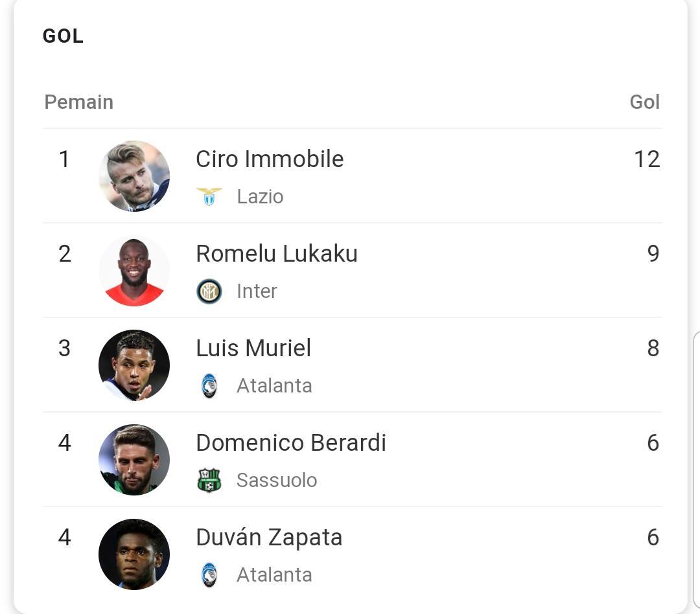Select the Ciro Immobile name link
The width and height of the screenshot is (700, 614).
tap(270, 159)
